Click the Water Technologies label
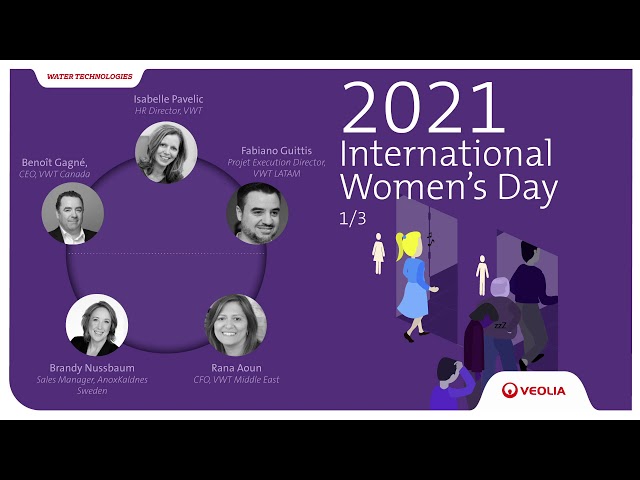This screenshot has height=480, width=640. coord(90,76)
